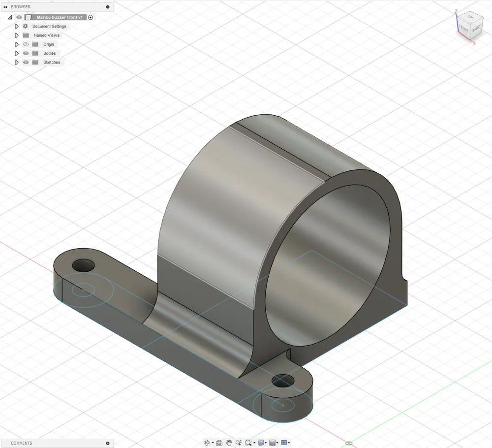Select the Document Settings label
The height and width of the screenshot is (448, 492).
point(49,27)
